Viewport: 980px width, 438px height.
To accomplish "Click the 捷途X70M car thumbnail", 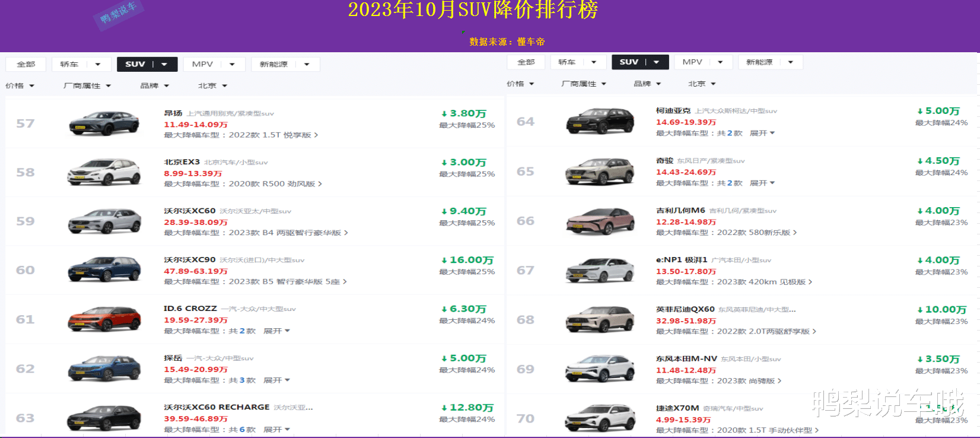I will [600, 418].
